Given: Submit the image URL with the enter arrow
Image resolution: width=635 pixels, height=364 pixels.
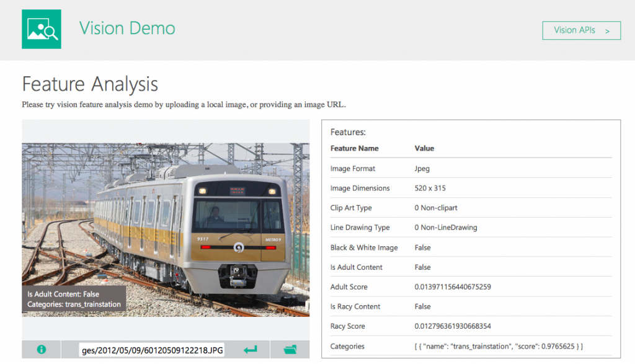Looking at the screenshot, I should tap(251, 350).
